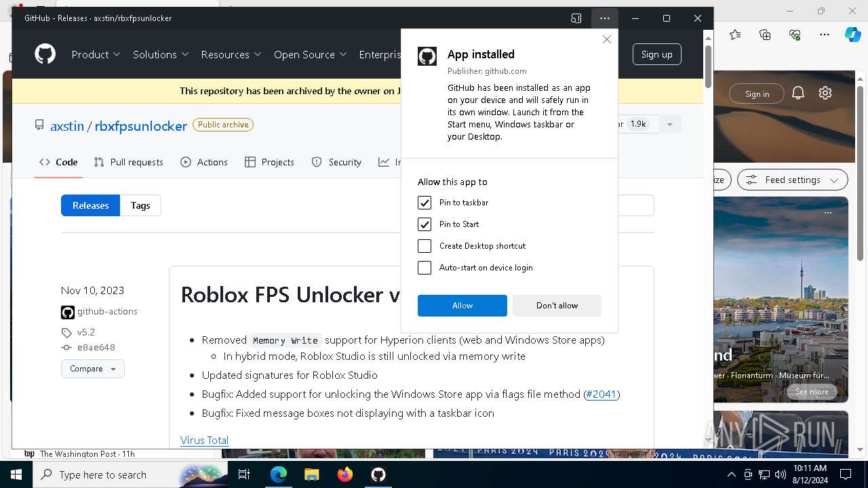
Task: Open the app sidebar icon in title bar
Action: point(576,18)
